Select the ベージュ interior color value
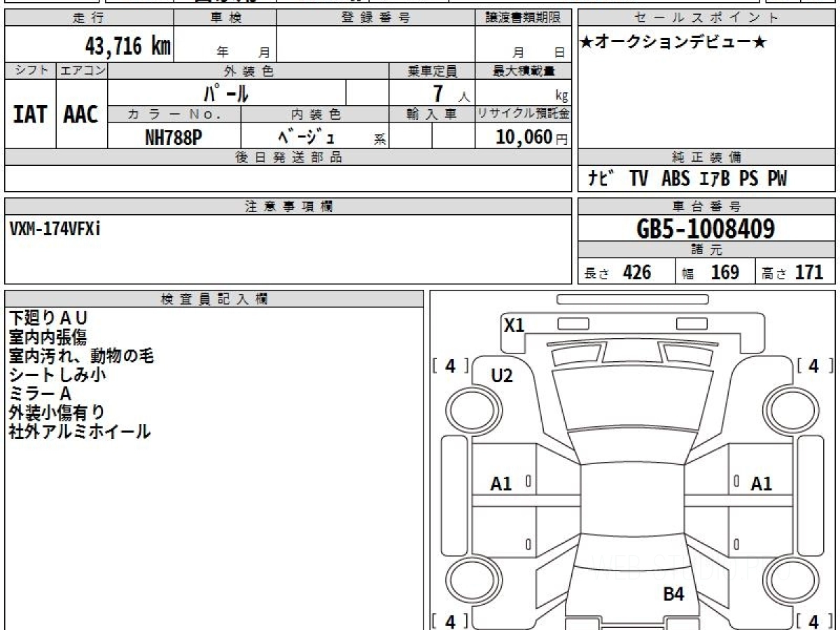840x630 pixels. coord(306,136)
